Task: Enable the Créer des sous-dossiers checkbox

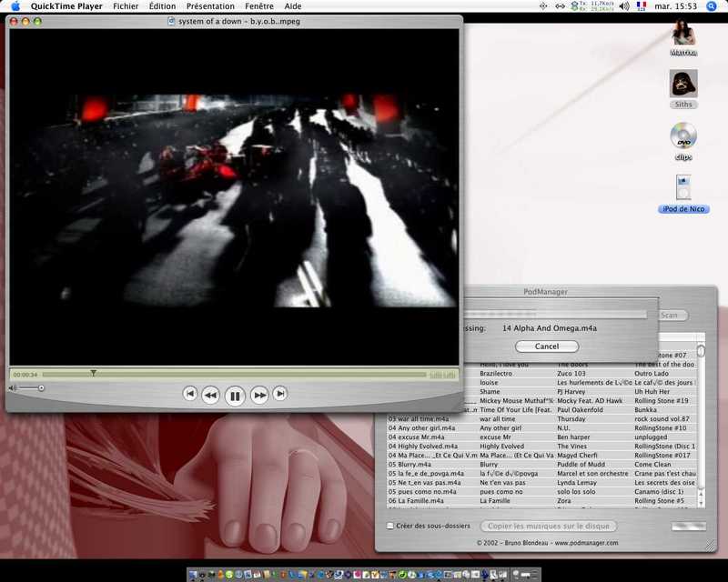Action: (390, 526)
